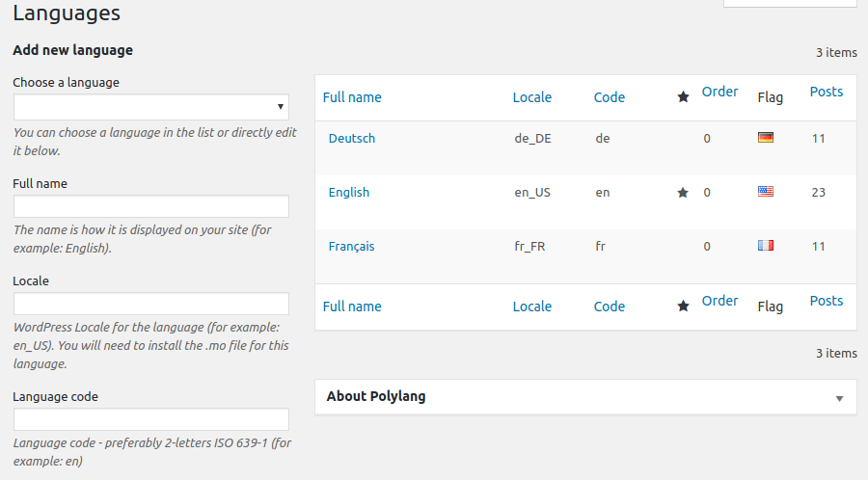Screen dimensions: 868x480
Task: Open the Français language entry
Action: coord(351,247)
